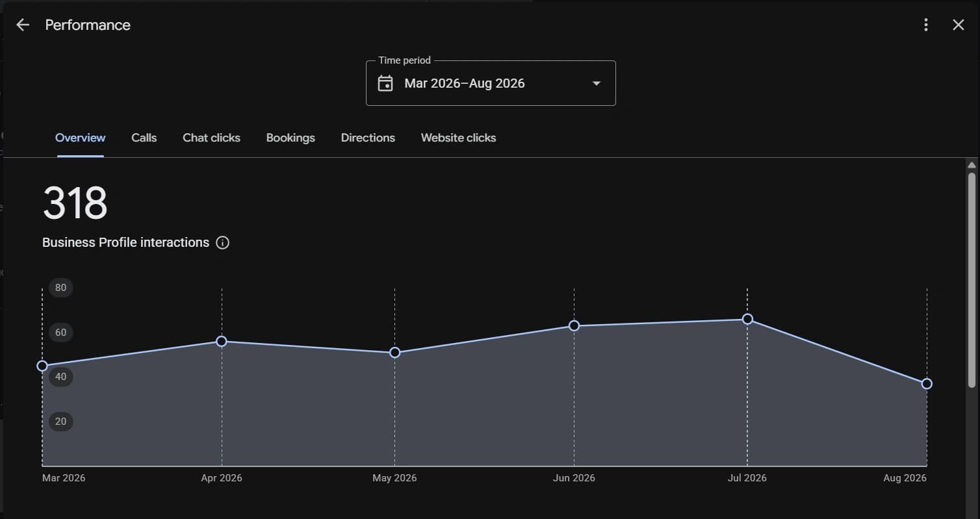Open the Chat clicks tab

click(212, 138)
